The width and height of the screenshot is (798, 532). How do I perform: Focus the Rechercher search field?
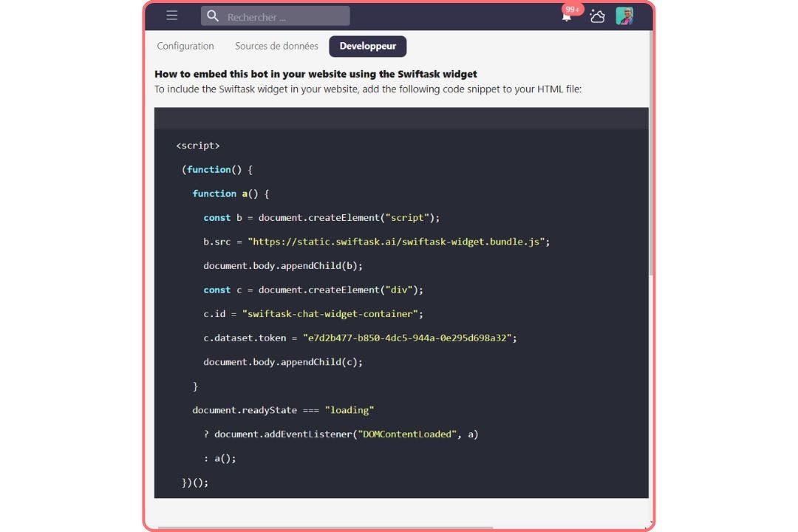coord(276,16)
